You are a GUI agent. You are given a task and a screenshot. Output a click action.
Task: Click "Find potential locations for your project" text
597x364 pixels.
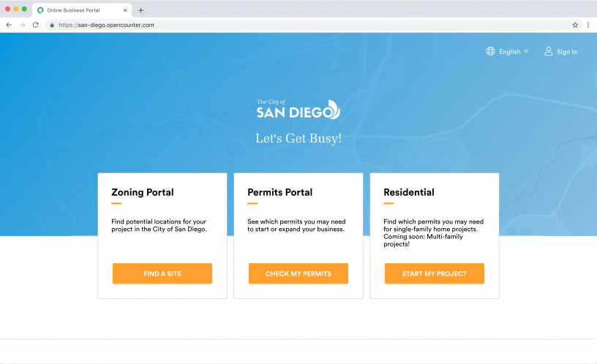[159, 225]
